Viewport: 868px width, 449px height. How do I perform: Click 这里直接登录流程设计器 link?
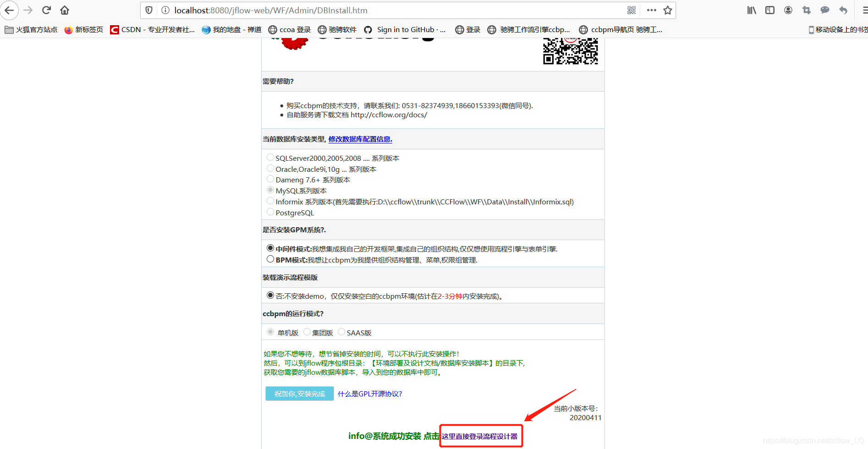pyautogui.click(x=480, y=437)
